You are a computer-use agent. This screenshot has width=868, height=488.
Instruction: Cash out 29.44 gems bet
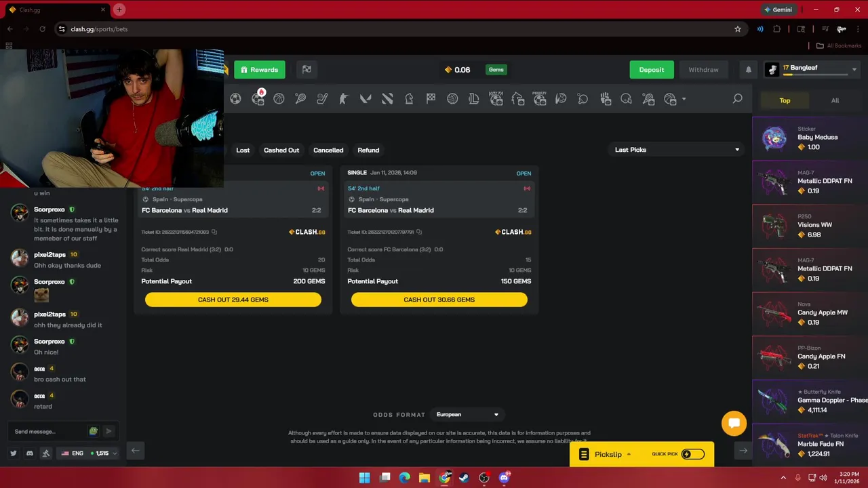(x=233, y=300)
